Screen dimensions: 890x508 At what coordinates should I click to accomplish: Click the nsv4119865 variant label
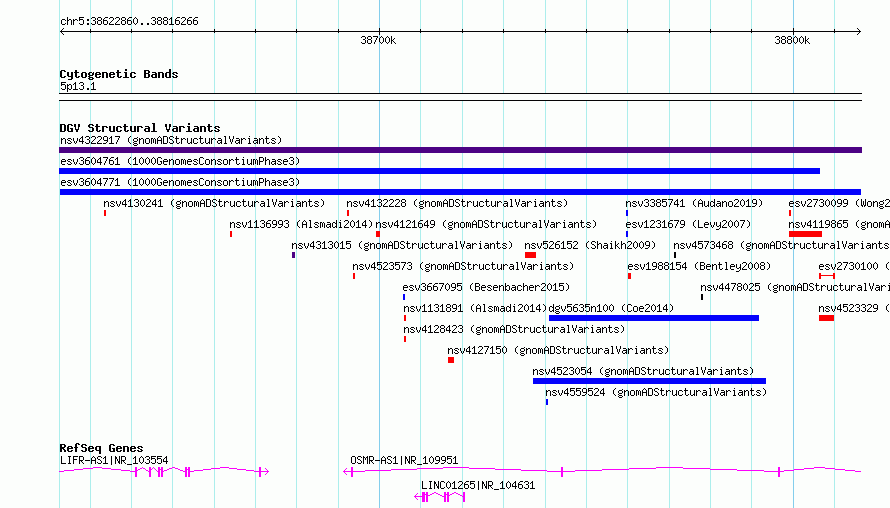click(839, 224)
